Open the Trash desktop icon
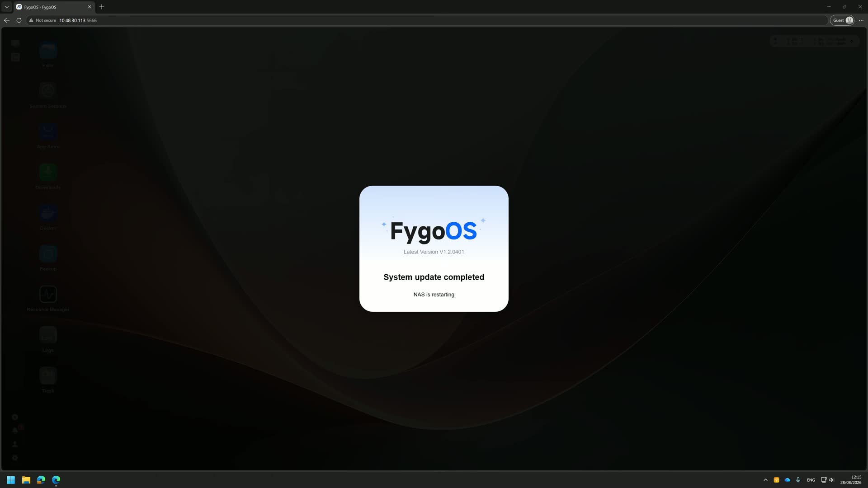868x488 pixels. click(x=48, y=375)
